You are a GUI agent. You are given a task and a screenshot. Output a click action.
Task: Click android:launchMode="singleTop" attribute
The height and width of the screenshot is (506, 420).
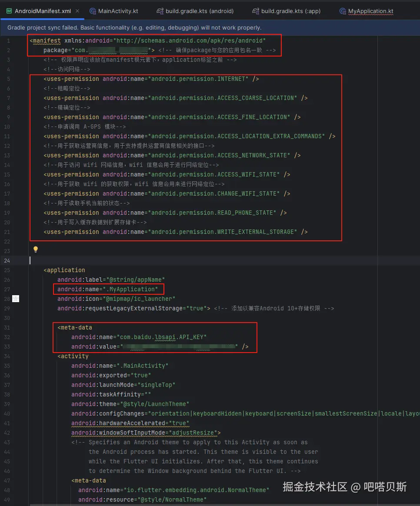point(123,385)
